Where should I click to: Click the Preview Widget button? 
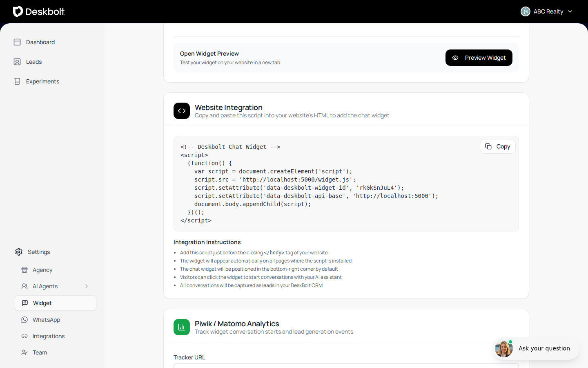(479, 58)
